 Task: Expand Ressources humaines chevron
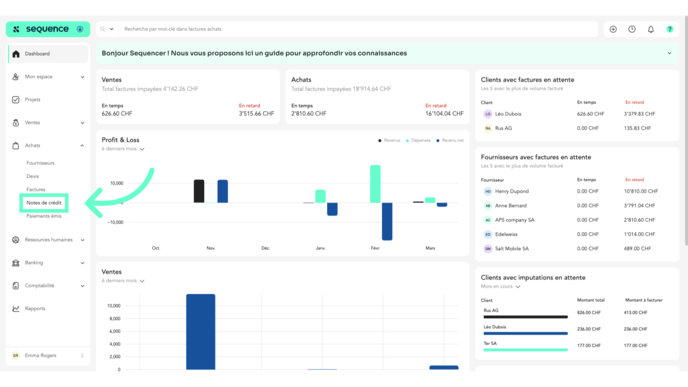pyautogui.click(x=82, y=240)
